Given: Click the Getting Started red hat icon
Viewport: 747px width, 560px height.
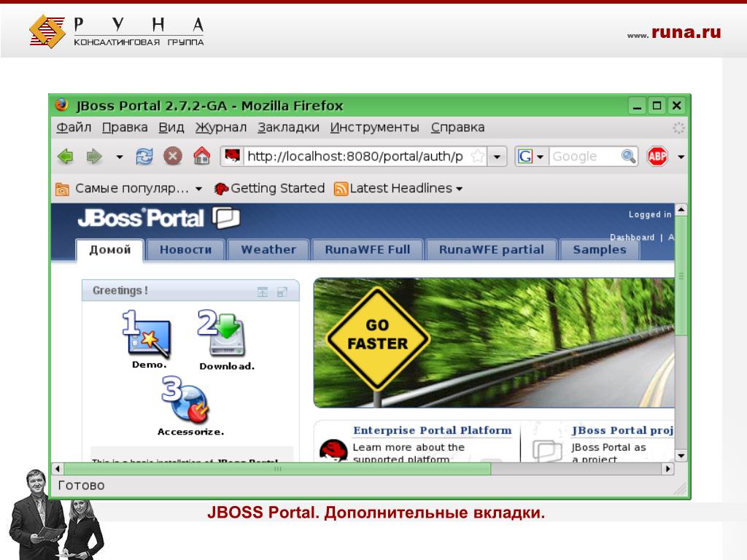Looking at the screenshot, I should [221, 189].
